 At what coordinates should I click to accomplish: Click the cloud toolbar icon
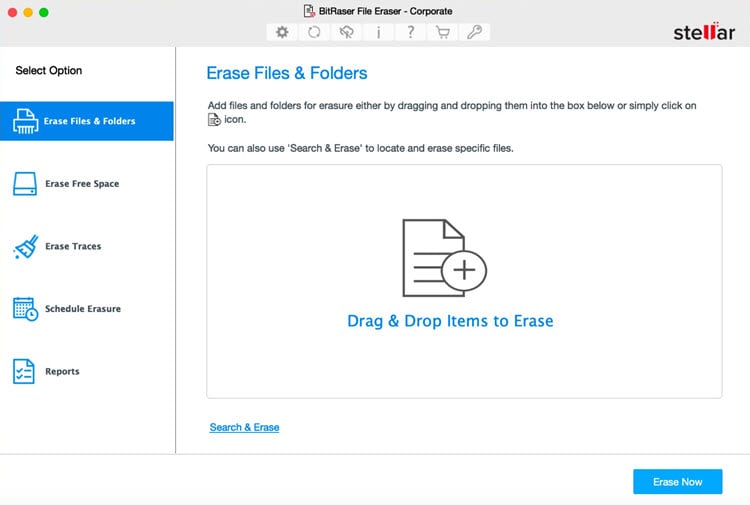tap(346, 32)
